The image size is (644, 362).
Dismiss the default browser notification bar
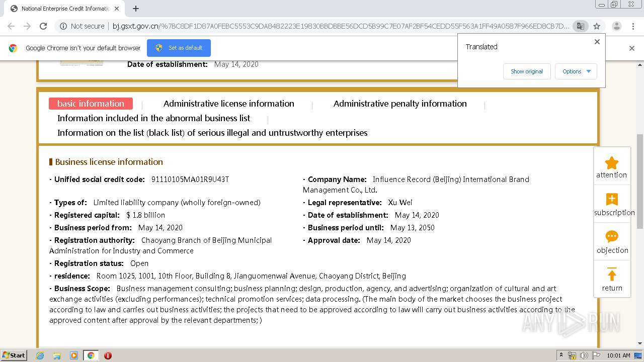coord(632,48)
